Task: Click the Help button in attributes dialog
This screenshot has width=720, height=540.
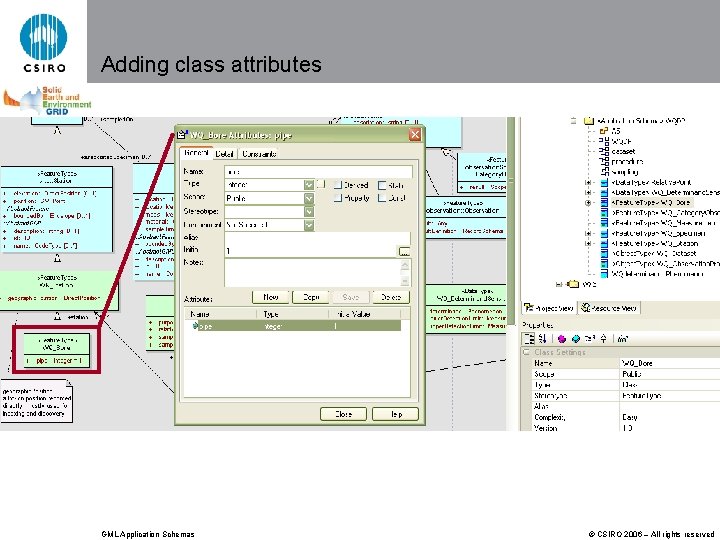Action: point(395,414)
